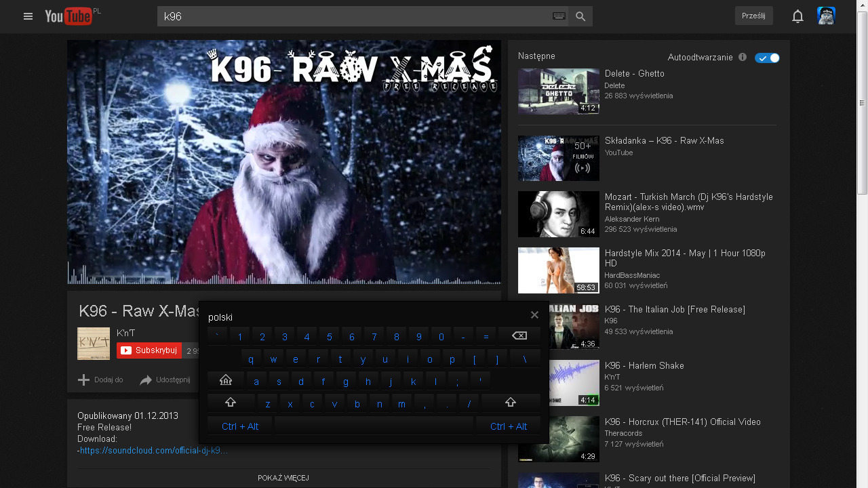The width and height of the screenshot is (868, 488).
Task: Tap the '=' key on virtual keyboard
Action: click(486, 336)
